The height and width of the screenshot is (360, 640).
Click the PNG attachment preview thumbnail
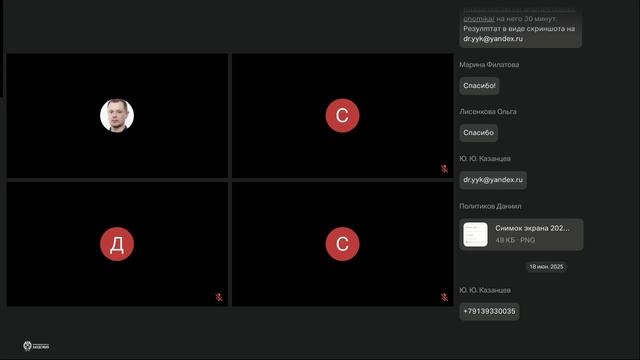point(475,234)
